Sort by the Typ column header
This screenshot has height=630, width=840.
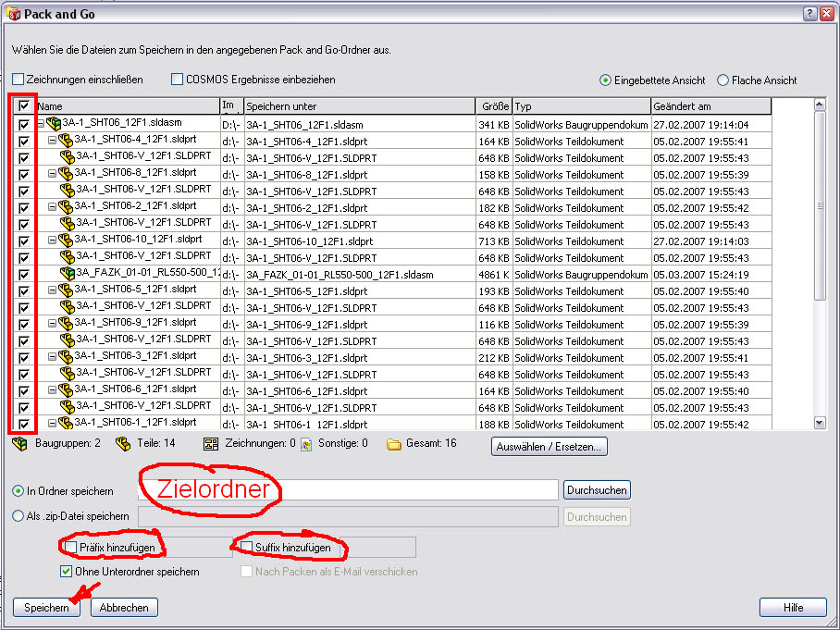(x=582, y=106)
